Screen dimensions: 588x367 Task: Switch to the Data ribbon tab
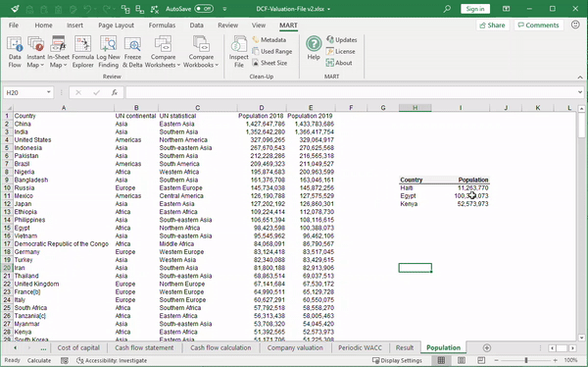pyautogui.click(x=197, y=26)
